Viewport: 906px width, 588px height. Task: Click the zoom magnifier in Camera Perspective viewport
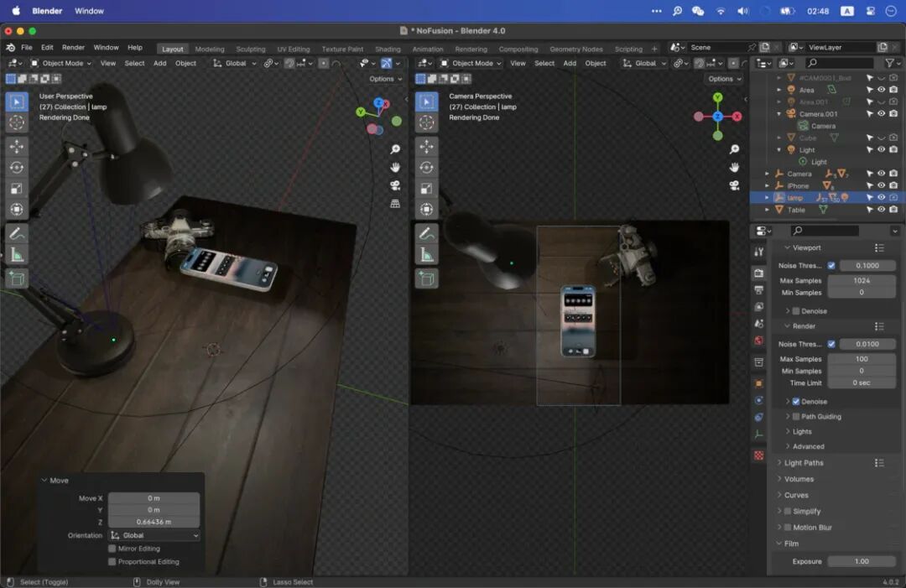click(734, 149)
